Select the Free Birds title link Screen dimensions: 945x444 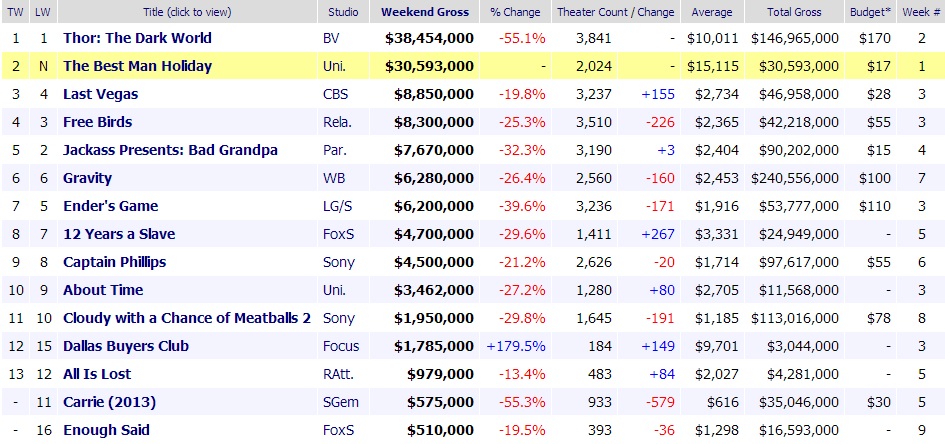click(97, 122)
